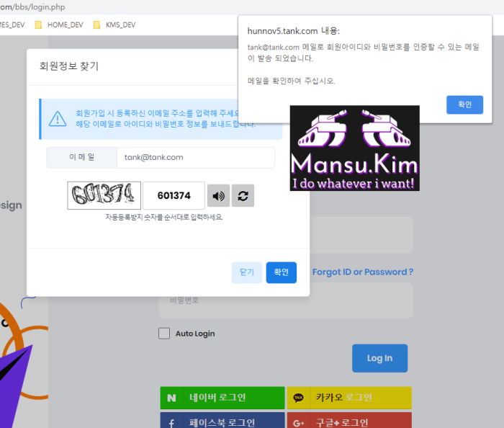504x428 pixels.
Task: Enable the Auto Login checkbox
Action: (x=164, y=334)
